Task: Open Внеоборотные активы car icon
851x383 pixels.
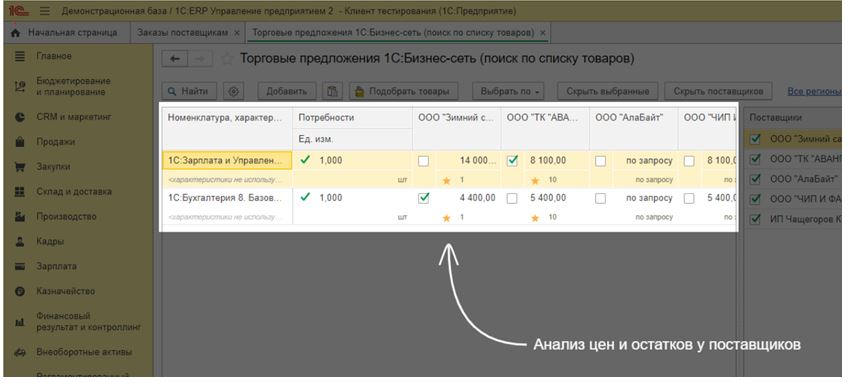Action: [20, 352]
